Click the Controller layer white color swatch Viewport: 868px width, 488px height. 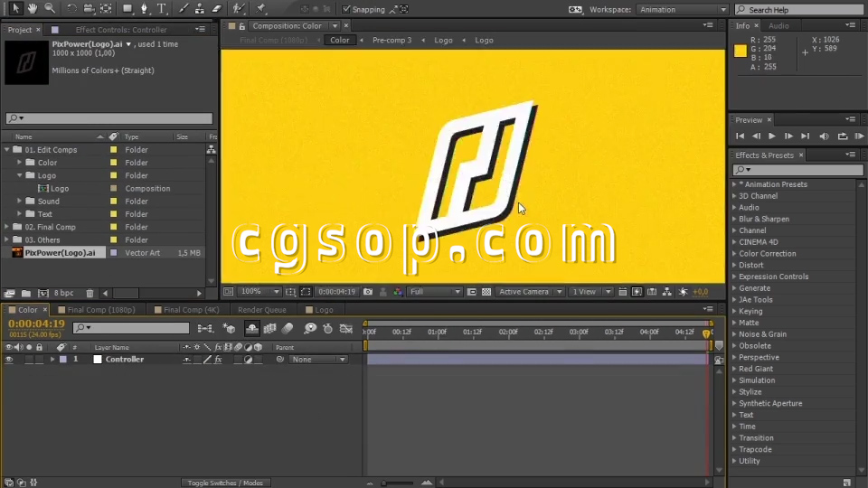(98, 360)
